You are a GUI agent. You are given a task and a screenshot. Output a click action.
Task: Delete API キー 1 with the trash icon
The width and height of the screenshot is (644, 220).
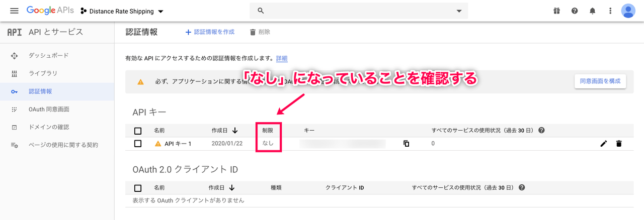pos(619,144)
